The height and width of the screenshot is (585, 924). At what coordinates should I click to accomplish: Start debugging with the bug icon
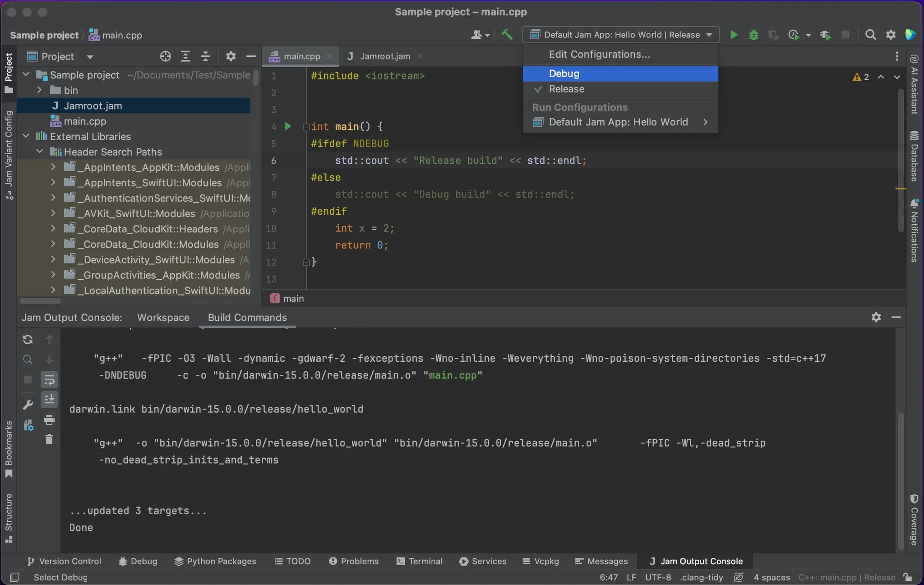pyautogui.click(x=753, y=35)
